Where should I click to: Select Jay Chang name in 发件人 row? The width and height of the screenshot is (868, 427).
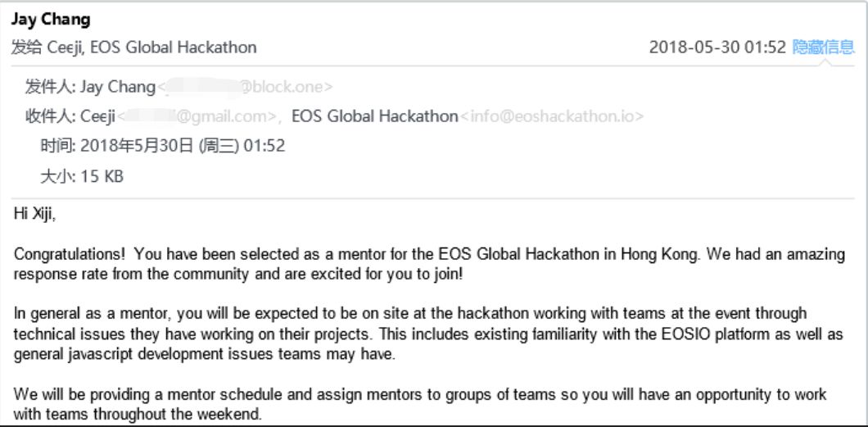pyautogui.click(x=118, y=87)
